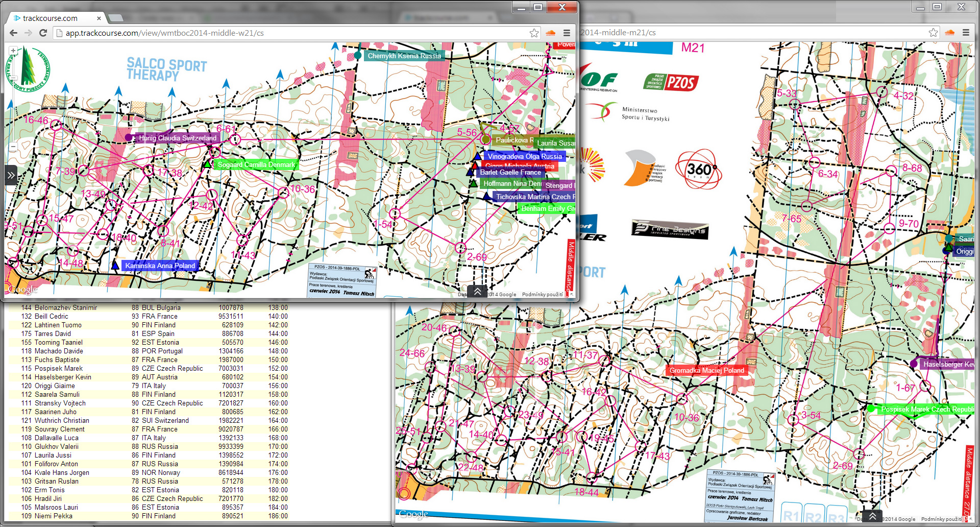The image size is (980, 527).
Task: Open Podmínky použití link in m21 map
Action: pos(941,519)
